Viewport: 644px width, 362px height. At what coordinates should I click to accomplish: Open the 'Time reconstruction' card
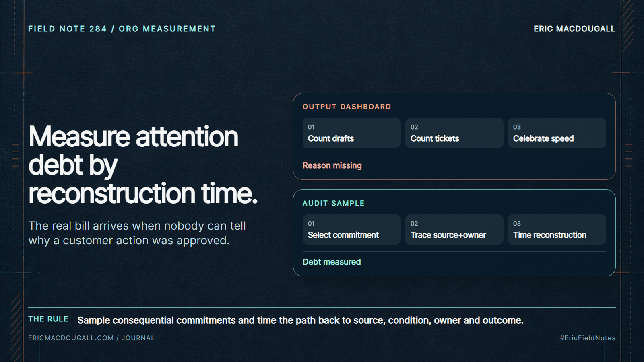coord(557,229)
